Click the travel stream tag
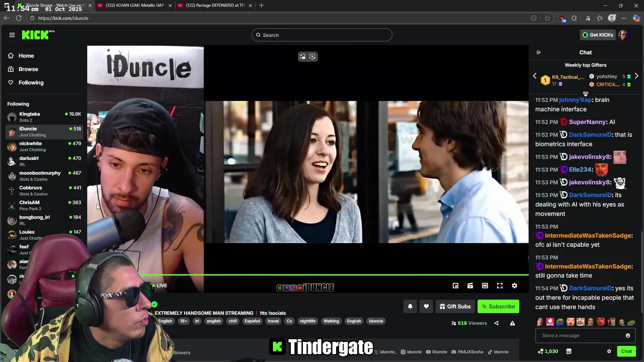Screen dimensions: 644x362 (273, 321)
